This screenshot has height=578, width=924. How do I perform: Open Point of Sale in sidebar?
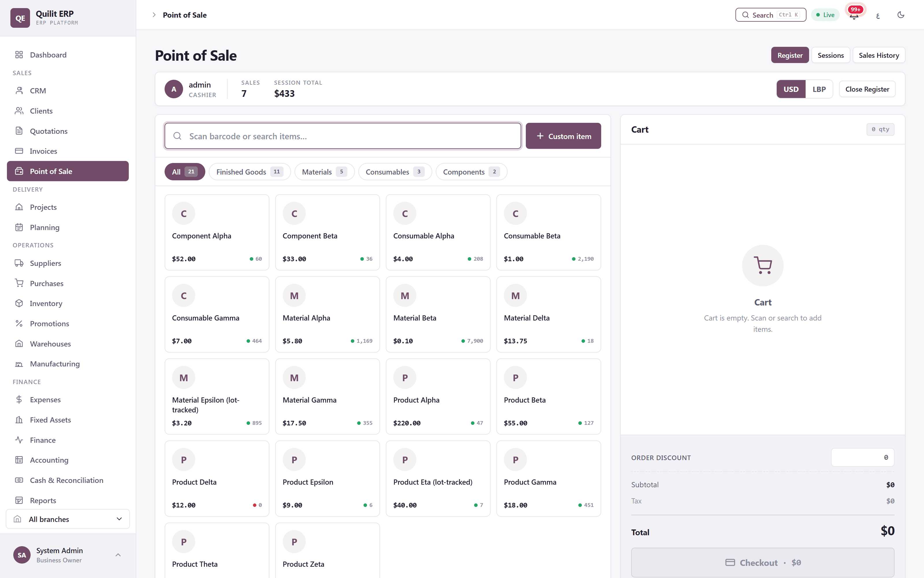tap(68, 171)
